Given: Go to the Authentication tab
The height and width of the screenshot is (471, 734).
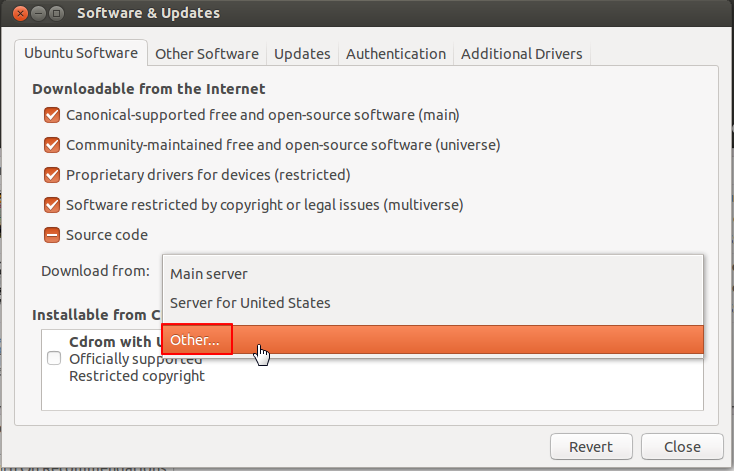Looking at the screenshot, I should [396, 54].
